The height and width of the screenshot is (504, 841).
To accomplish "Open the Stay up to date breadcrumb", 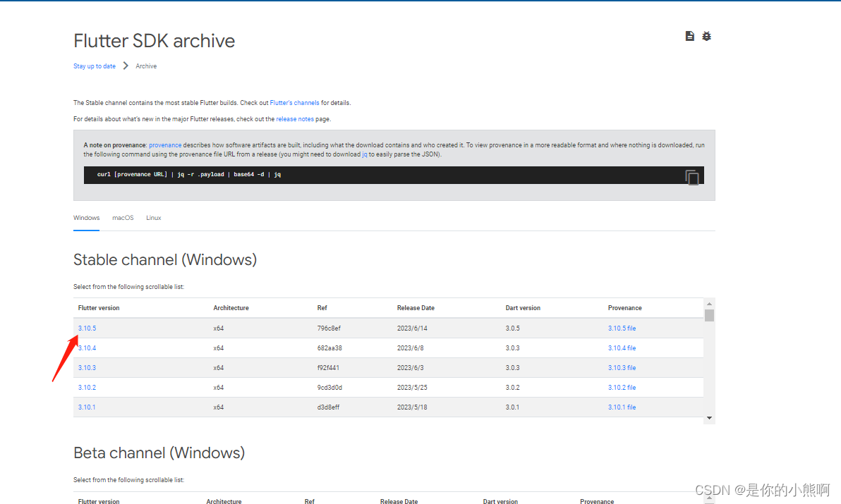I will click(95, 66).
